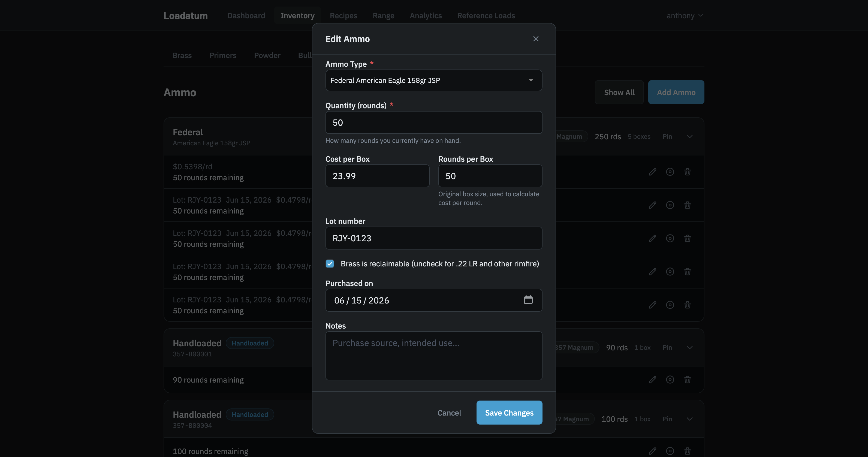The height and width of the screenshot is (457, 868).
Task: Collapse the 357-B00001 group chevron
Action: point(689,347)
